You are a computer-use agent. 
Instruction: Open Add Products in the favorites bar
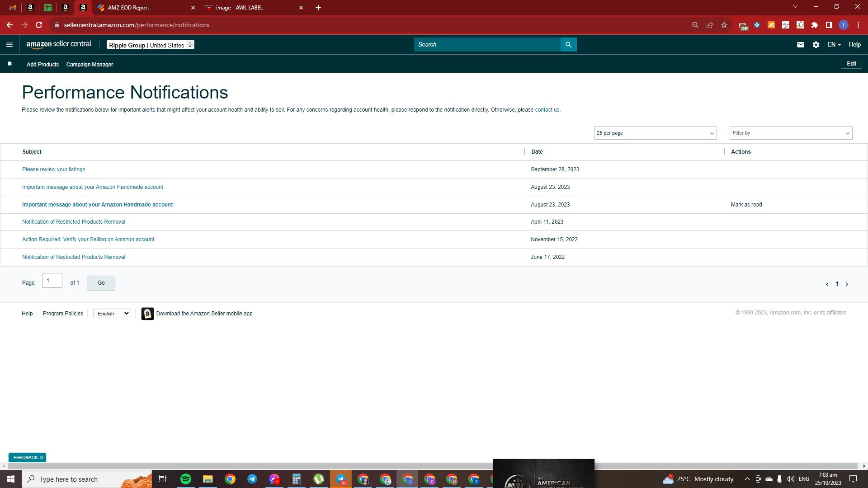point(42,65)
